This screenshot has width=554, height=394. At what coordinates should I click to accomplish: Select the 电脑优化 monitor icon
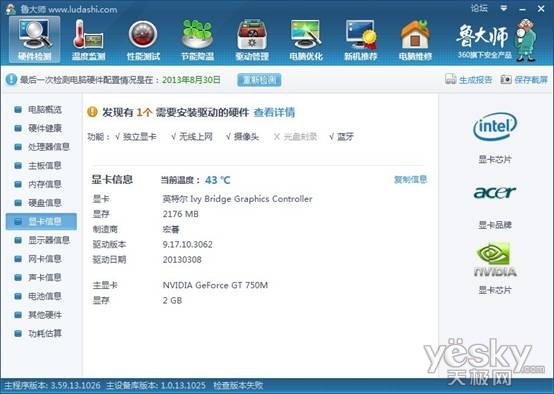tap(306, 34)
